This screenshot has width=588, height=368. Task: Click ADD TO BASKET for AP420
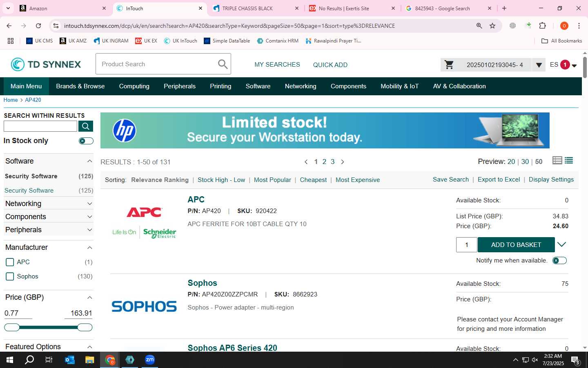click(x=516, y=245)
